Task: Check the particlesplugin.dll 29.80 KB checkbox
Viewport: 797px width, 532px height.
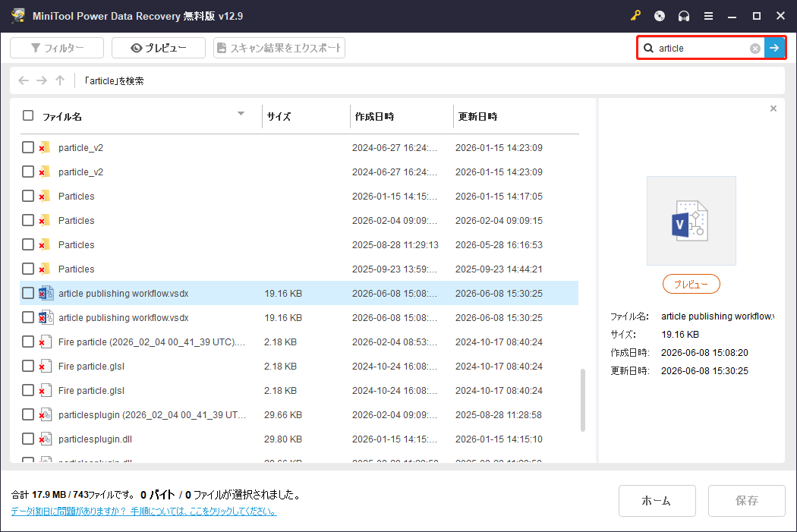Action: coord(28,439)
